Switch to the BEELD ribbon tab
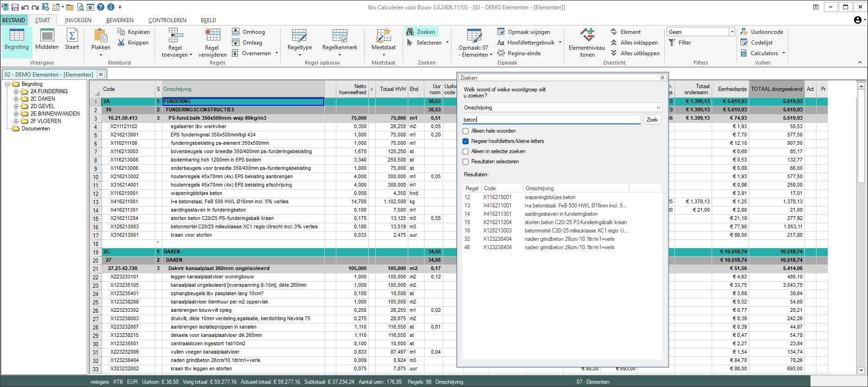Viewport: 868px width, 387px height. 208,20
